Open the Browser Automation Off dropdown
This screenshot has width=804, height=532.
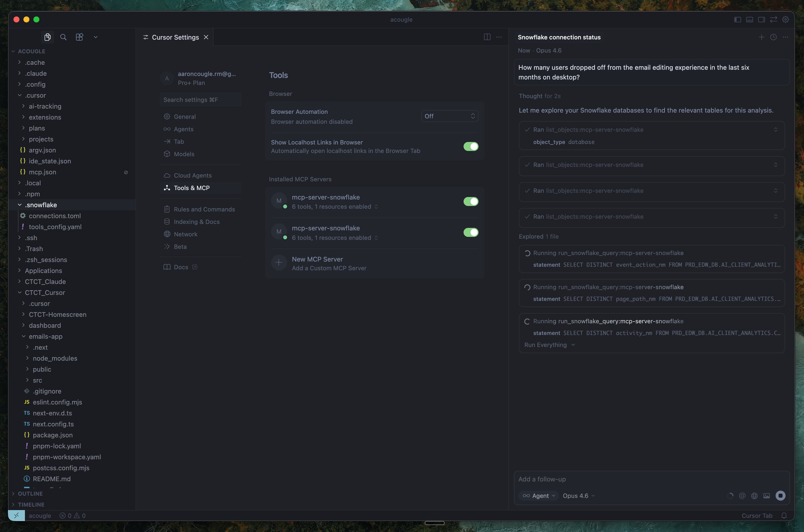449,116
